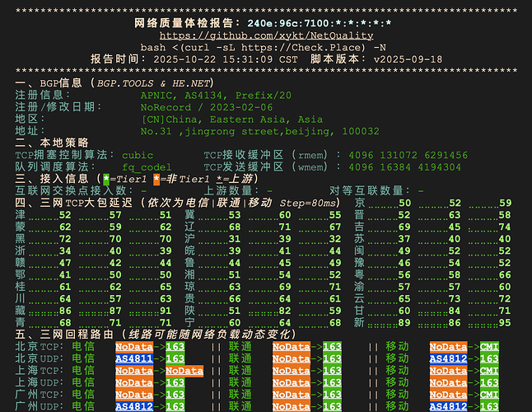Click NoData in the 广州UDP 联通 route
Viewport: 532px width, 412px height.
pyautogui.click(x=292, y=406)
